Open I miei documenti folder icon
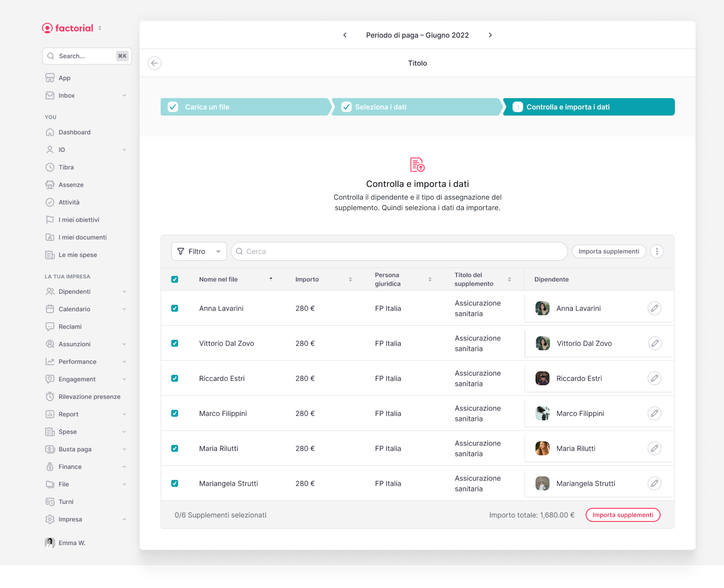Image resolution: width=724 pixels, height=588 pixels. click(50, 237)
